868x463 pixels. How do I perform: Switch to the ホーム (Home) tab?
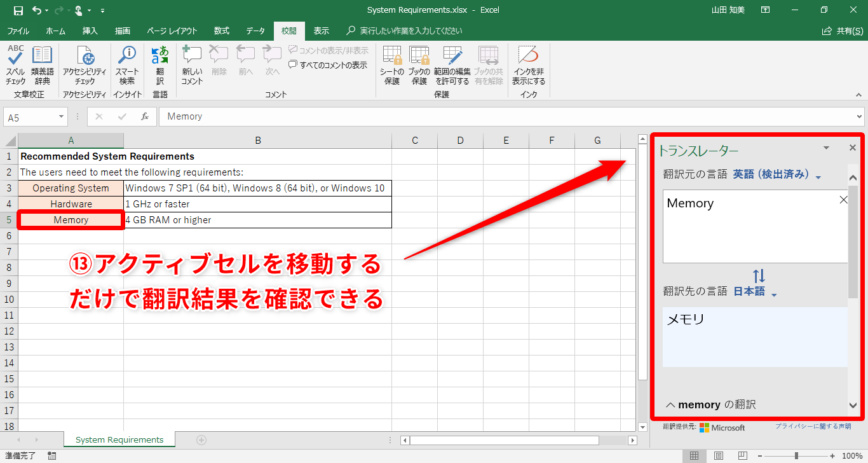[x=56, y=31]
